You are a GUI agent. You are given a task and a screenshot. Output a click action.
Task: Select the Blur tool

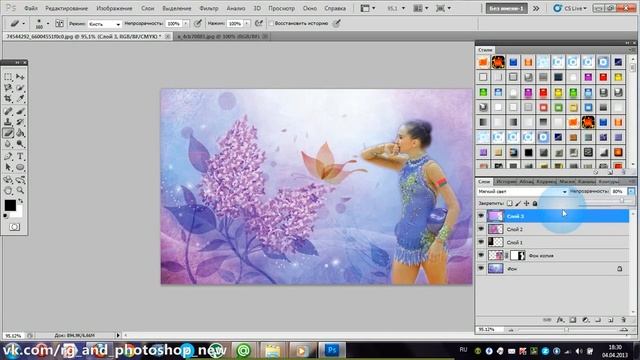point(8,144)
